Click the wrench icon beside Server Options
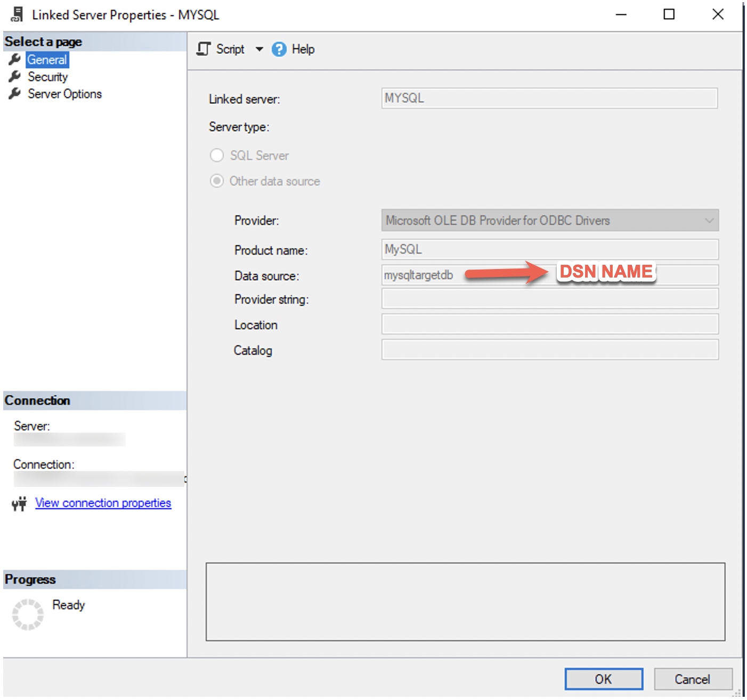Image resolution: width=747 pixels, height=700 pixels. 15,94
